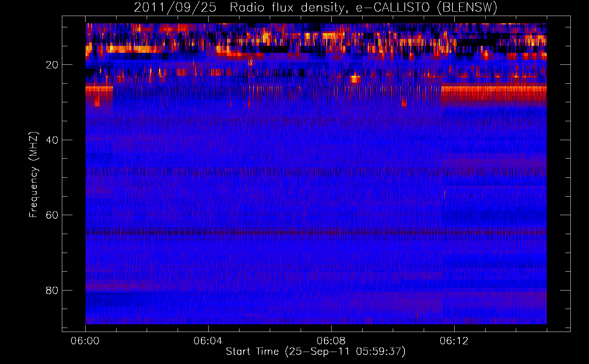589x364 pixels.
Task: Click the 06:00 time tick label
Action: [85, 341]
